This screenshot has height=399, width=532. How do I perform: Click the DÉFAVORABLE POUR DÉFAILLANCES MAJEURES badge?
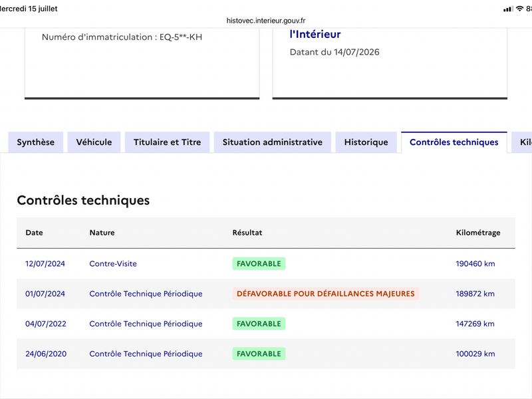pos(326,293)
